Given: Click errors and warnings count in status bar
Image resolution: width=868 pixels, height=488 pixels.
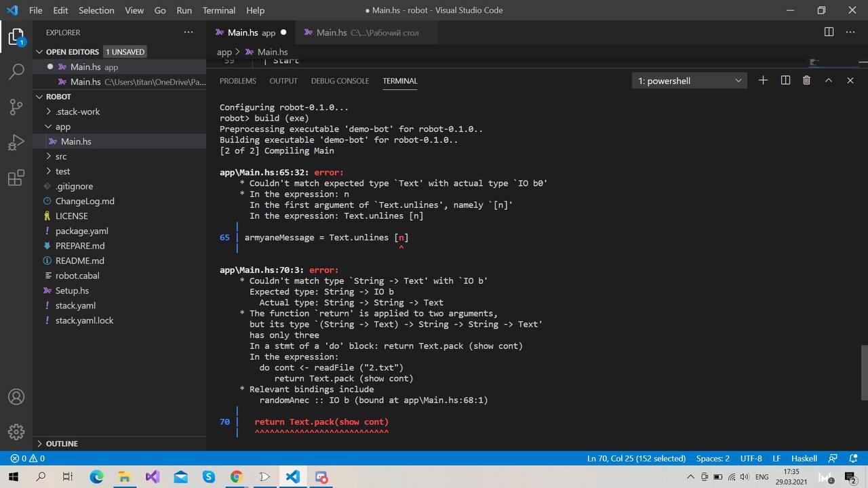Looking at the screenshot, I should tap(27, 459).
